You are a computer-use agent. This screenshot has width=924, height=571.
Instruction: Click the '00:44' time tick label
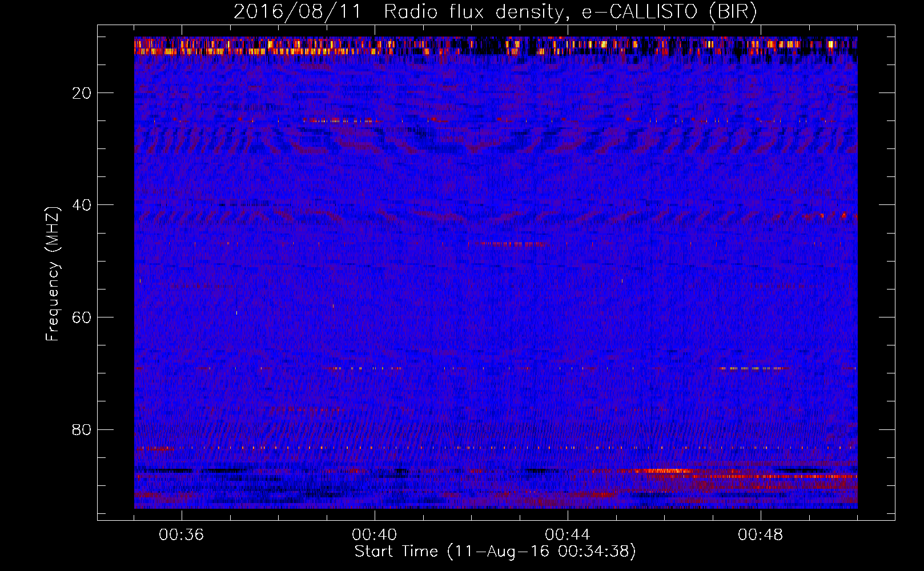point(568,535)
